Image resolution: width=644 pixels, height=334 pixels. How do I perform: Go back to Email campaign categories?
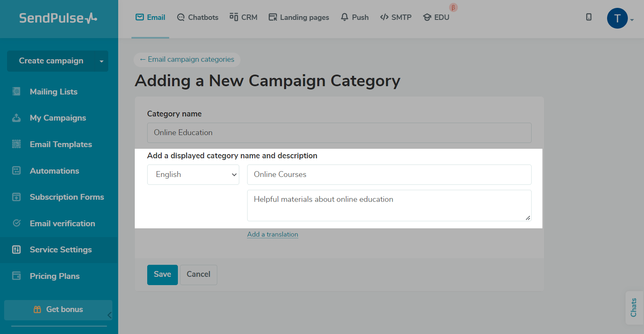pos(187,60)
